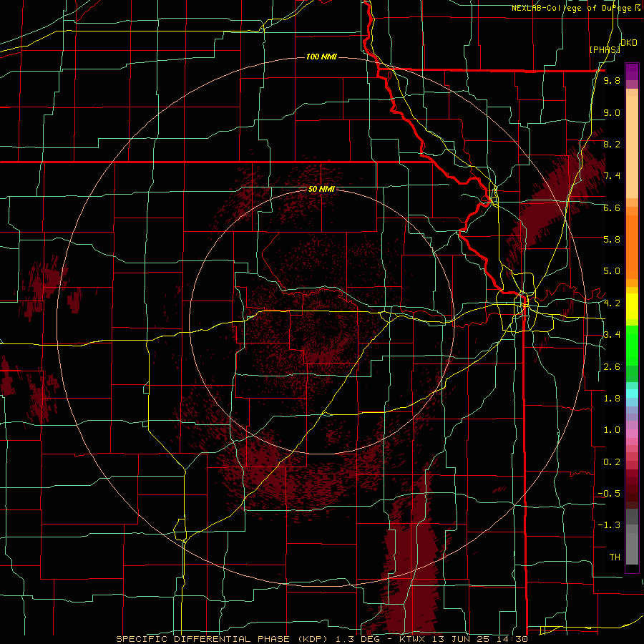Click the 0.2 value on the legend

612,462
